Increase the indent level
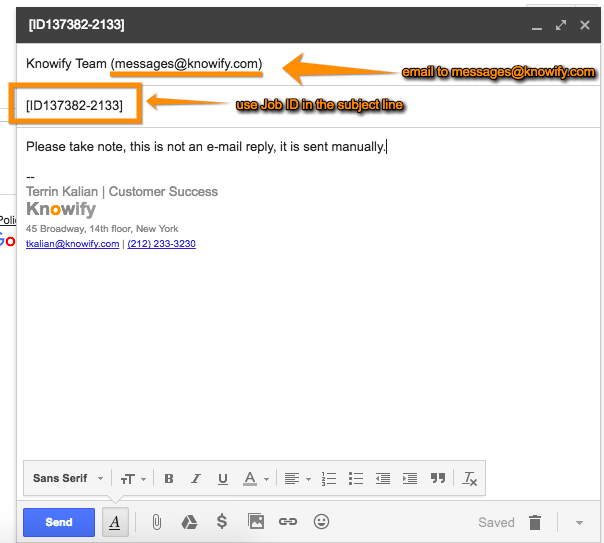The height and width of the screenshot is (543, 604). tap(410, 478)
